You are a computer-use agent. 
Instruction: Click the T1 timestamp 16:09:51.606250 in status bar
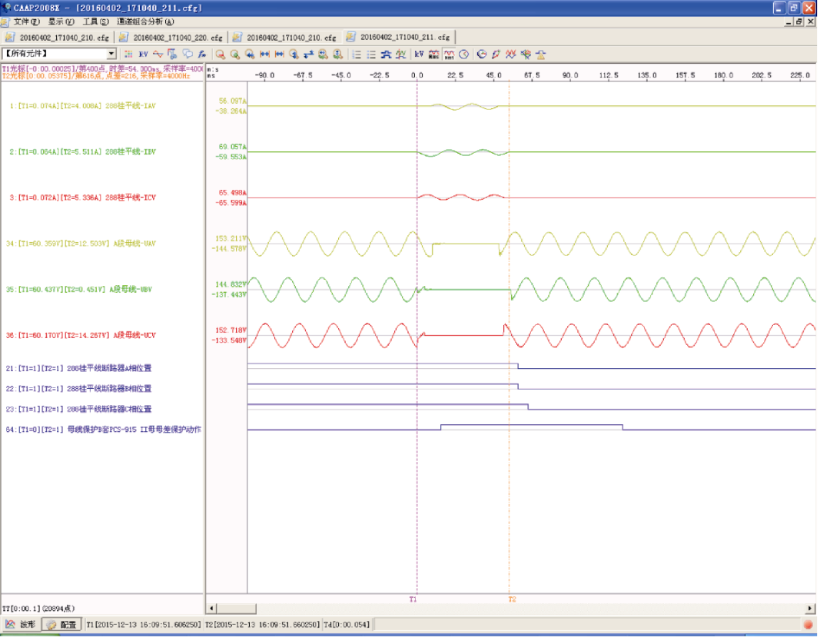[144, 625]
